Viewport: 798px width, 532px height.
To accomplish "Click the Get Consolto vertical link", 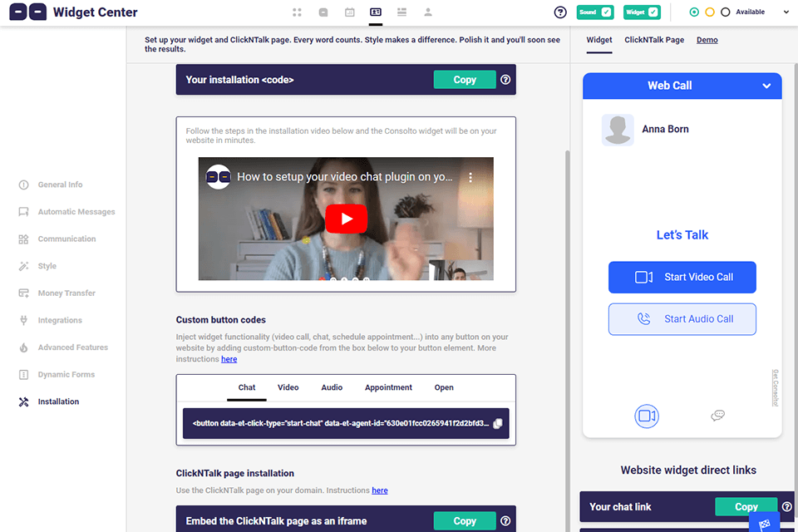I will tap(775, 388).
